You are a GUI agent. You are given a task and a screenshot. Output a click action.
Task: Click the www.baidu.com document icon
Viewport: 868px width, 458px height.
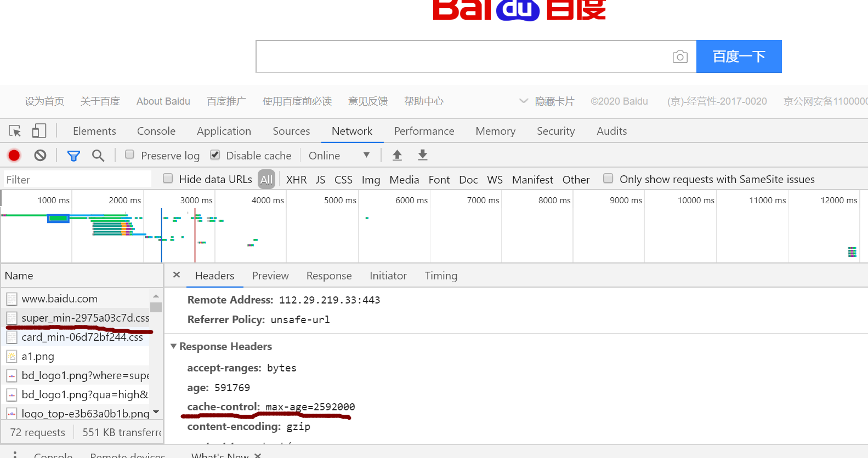coord(12,299)
